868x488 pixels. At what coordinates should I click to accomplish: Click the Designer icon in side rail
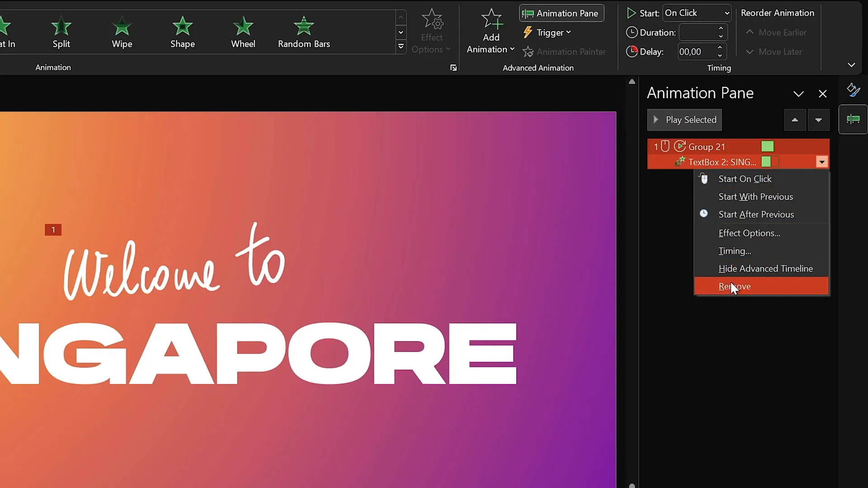pos(853,90)
